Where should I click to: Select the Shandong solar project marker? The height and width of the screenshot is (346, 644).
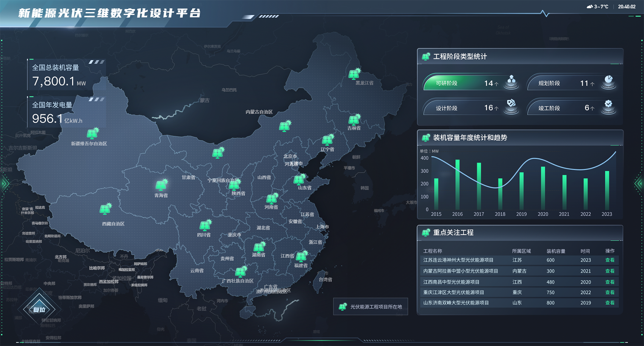[299, 179]
